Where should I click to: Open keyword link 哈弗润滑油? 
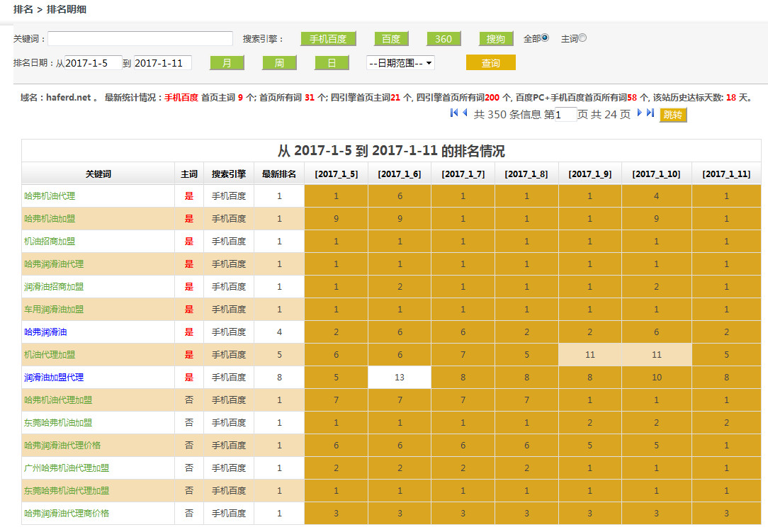click(x=45, y=332)
